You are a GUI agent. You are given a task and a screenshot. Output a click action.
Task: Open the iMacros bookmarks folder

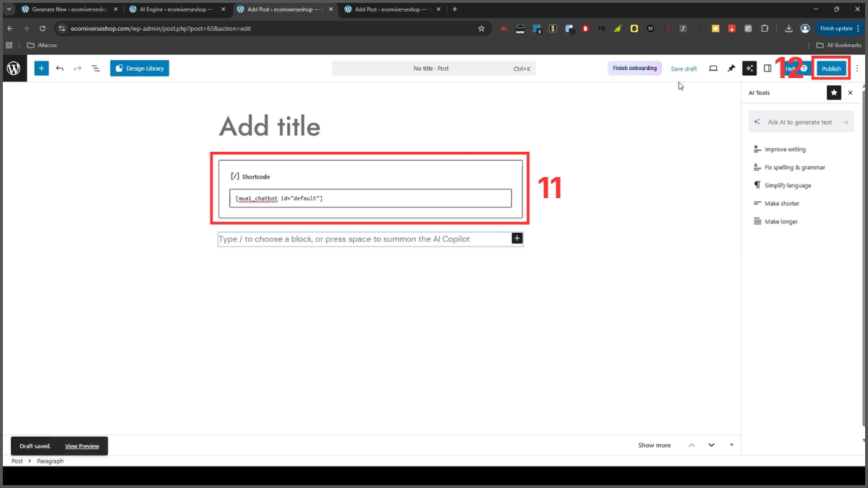coord(41,45)
